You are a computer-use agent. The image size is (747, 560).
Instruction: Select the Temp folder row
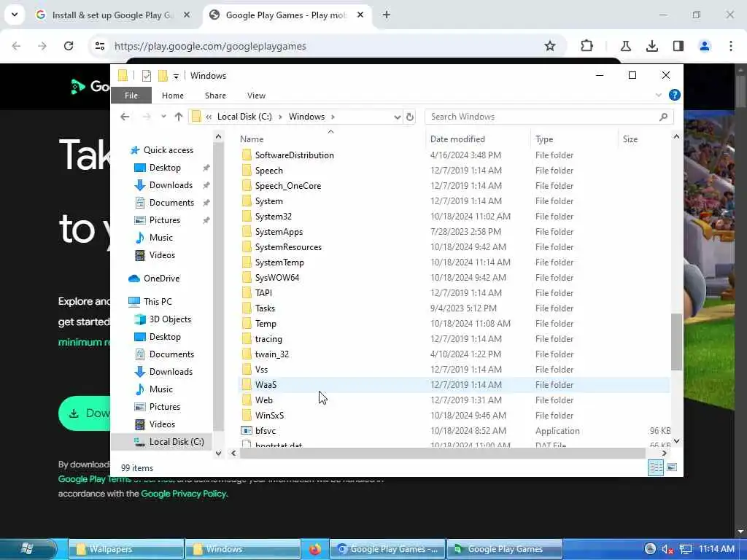click(454, 324)
